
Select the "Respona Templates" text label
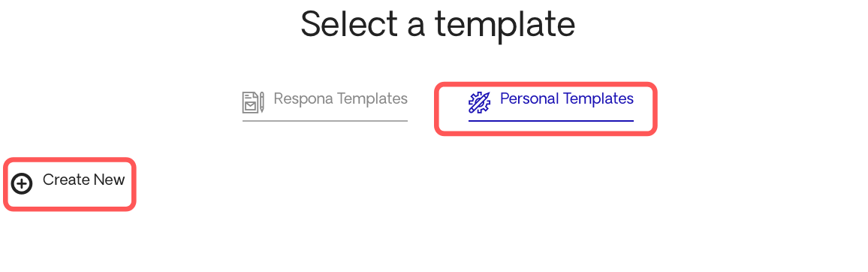click(340, 98)
